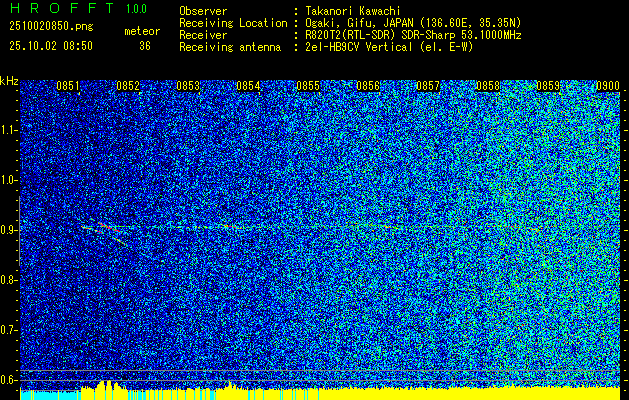Click the 0.8 frequency axis label
Viewport: 629px width, 400px height.
point(7,280)
